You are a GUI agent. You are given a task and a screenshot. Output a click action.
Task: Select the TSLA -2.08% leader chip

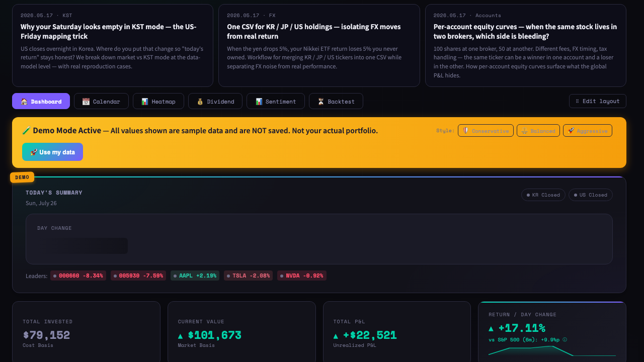tap(248, 276)
